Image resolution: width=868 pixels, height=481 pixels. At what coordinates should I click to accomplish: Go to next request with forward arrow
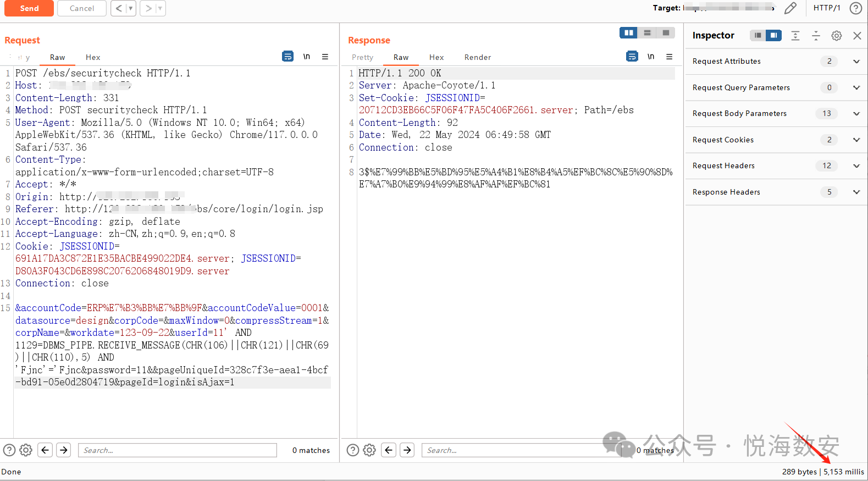pyautogui.click(x=148, y=8)
